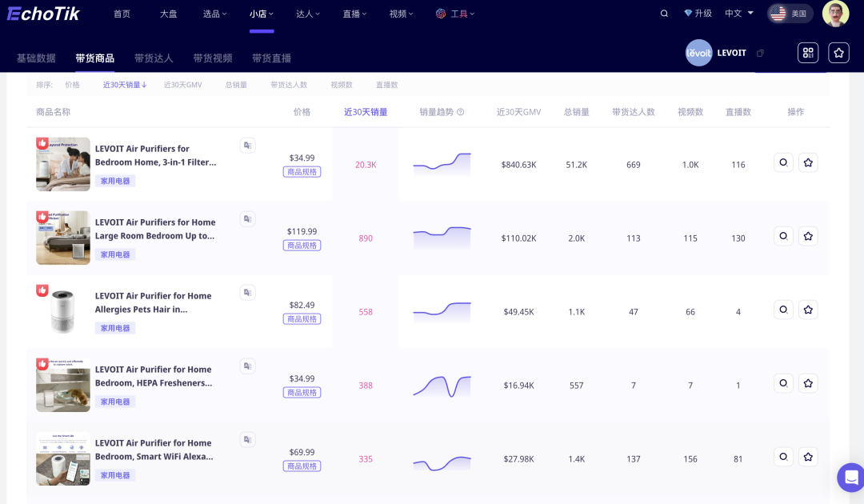
Task: Star the product with 558 sales
Action: point(808,310)
